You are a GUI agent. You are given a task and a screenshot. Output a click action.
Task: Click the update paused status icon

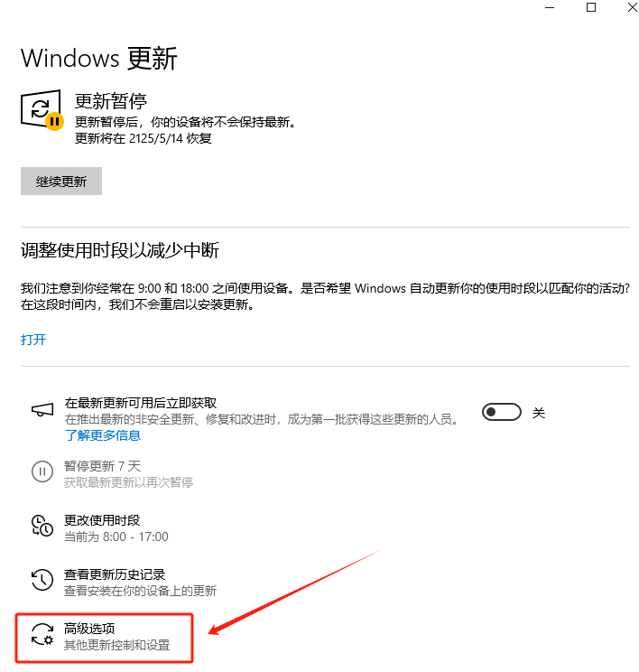coord(42,109)
